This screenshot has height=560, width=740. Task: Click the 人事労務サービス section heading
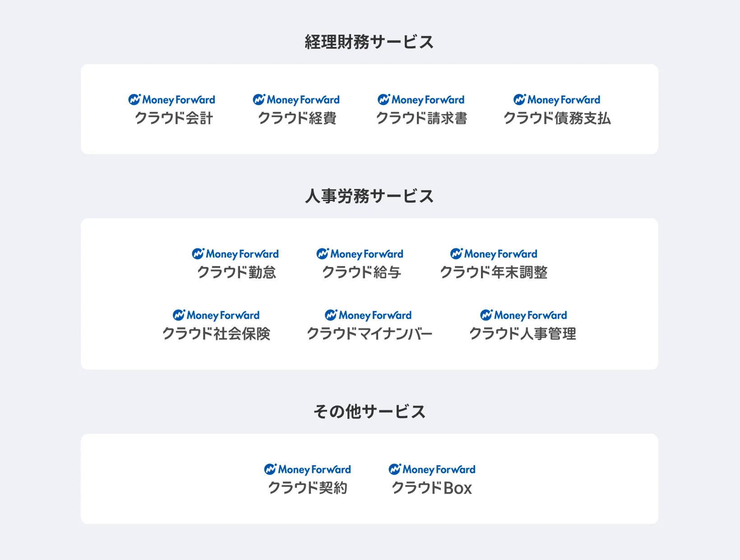(369, 196)
